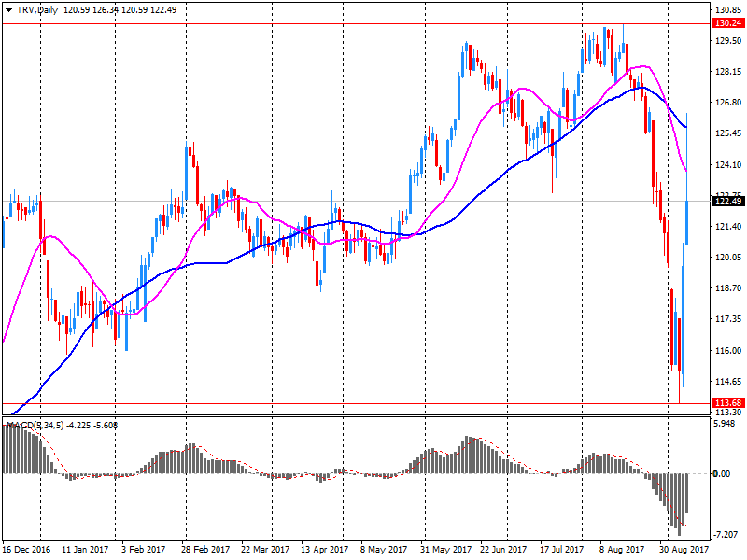Click the 22 Mar 2017 date label
The height and width of the screenshot is (560, 747).
point(265,550)
